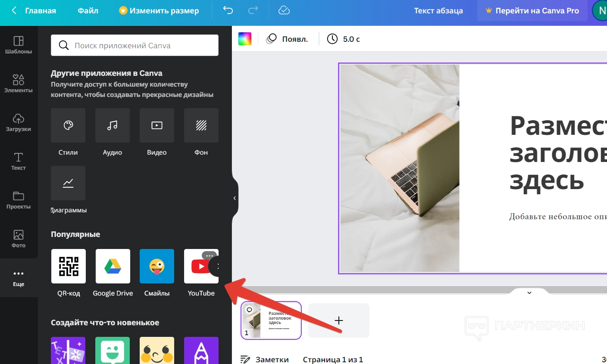
Task: Open the green smiley character app
Action: (x=113, y=351)
